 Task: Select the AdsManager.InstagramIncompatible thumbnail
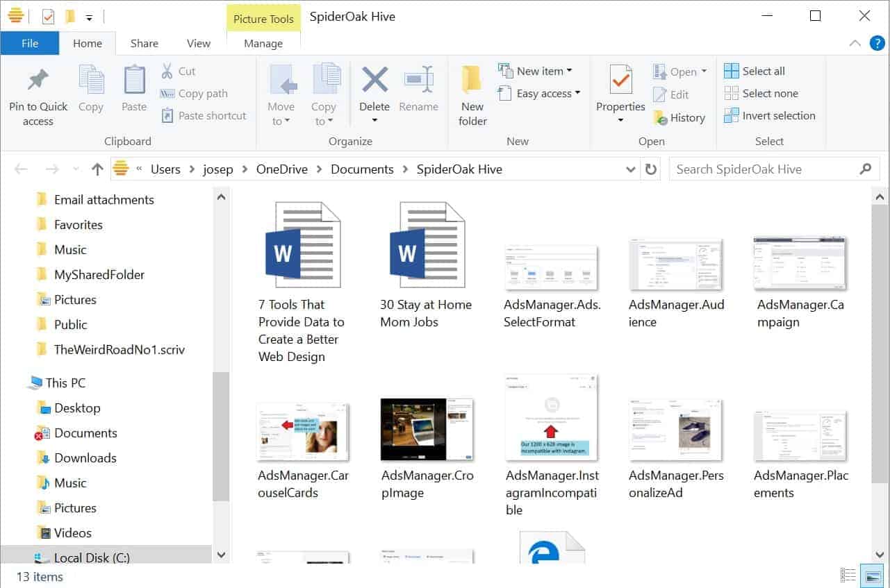[x=552, y=446]
